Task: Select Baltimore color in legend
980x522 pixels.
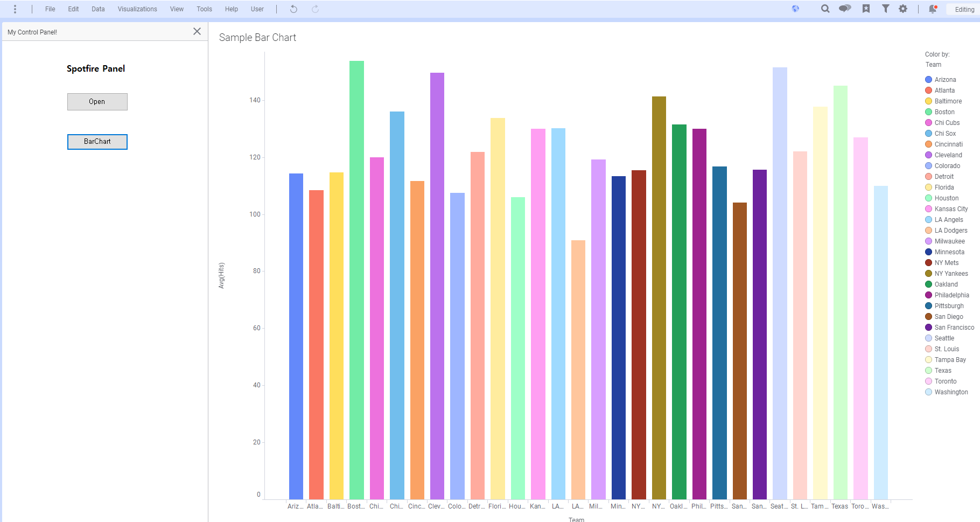Action: point(943,101)
